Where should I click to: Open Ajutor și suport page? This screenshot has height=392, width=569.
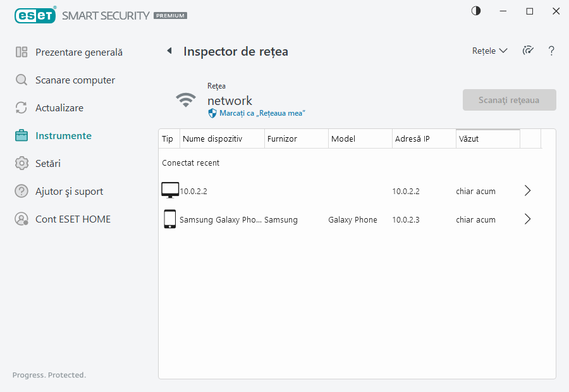[x=69, y=192]
